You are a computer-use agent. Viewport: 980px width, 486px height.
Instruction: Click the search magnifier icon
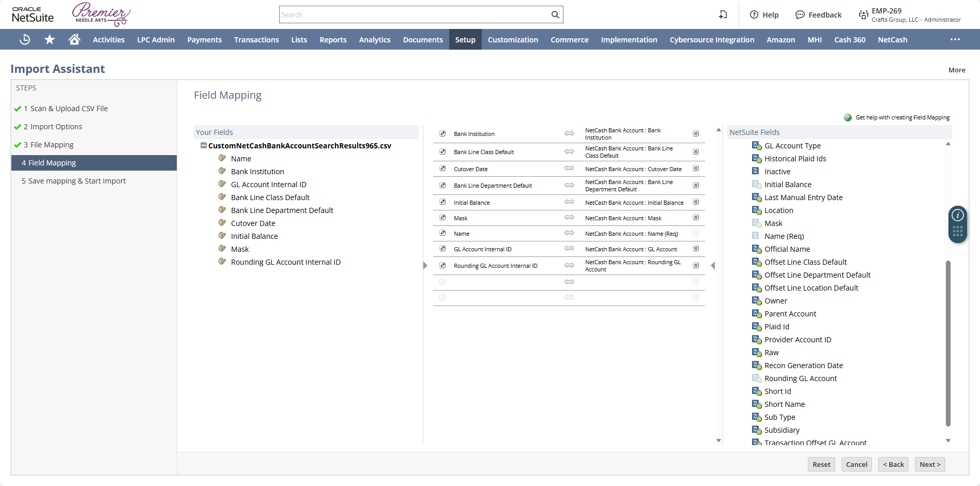(555, 15)
